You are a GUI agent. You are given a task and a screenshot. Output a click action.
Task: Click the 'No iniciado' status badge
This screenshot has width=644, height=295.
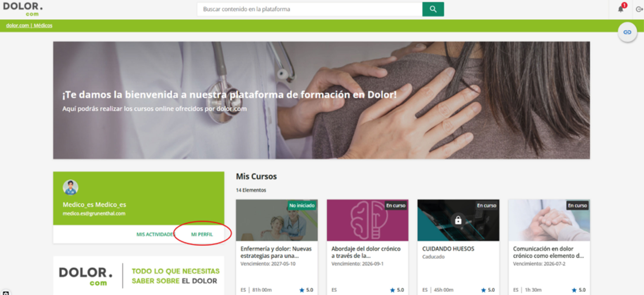pyautogui.click(x=302, y=205)
